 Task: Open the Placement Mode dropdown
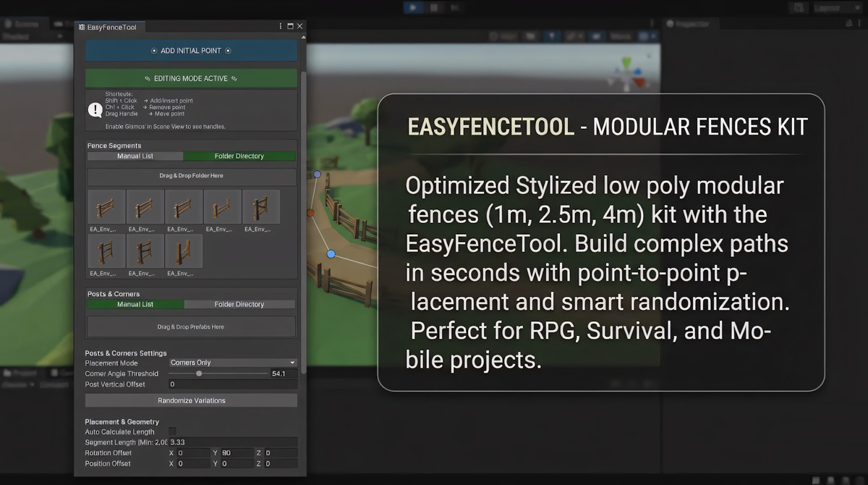pos(233,363)
